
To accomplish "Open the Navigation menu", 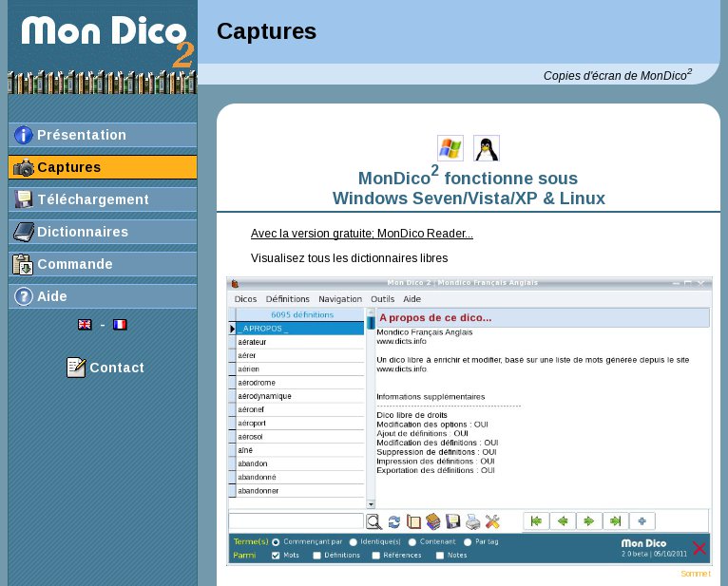I will click(340, 299).
